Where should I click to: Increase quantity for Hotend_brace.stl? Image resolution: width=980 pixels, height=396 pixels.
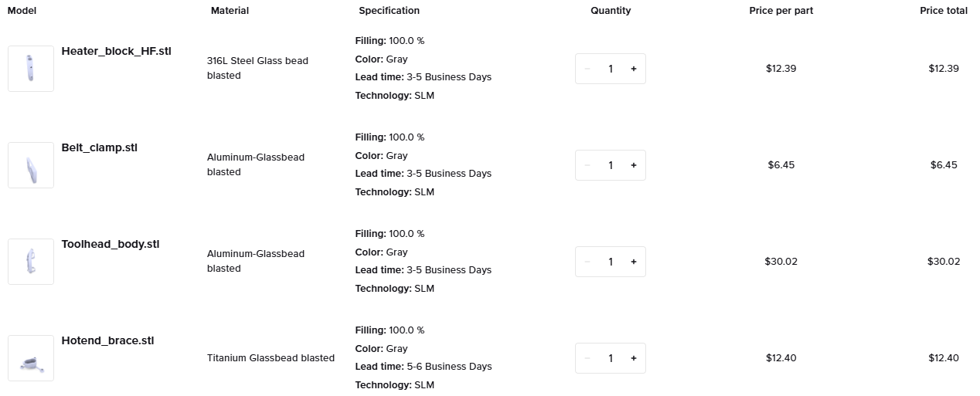point(634,358)
